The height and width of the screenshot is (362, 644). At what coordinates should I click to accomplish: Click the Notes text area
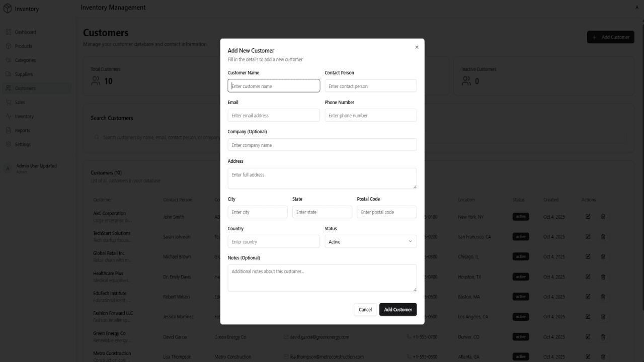click(x=322, y=278)
